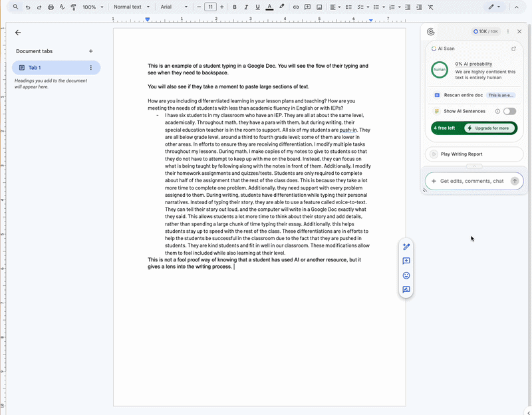532x415 pixels.
Task: Click Play Writing Report button
Action: pos(473,154)
